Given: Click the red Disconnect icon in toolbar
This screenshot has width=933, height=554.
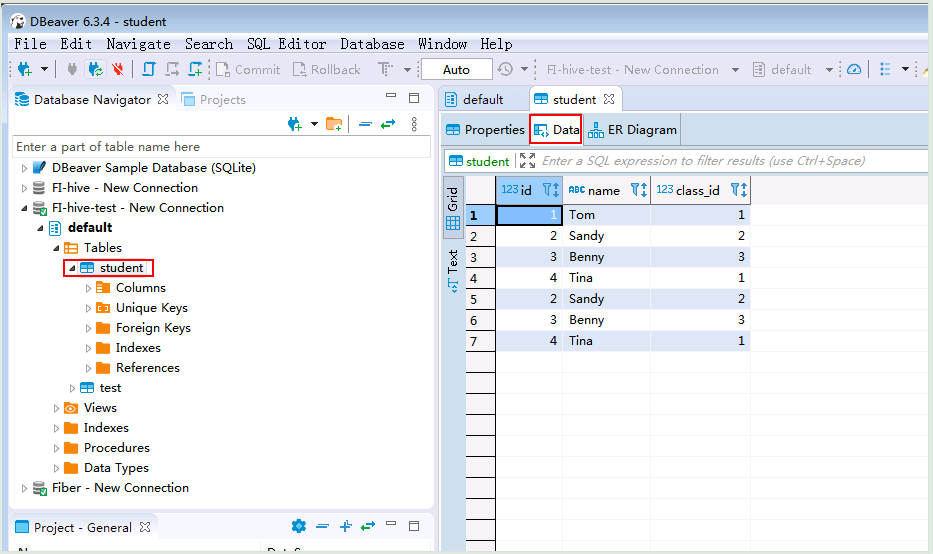Looking at the screenshot, I should (x=118, y=70).
